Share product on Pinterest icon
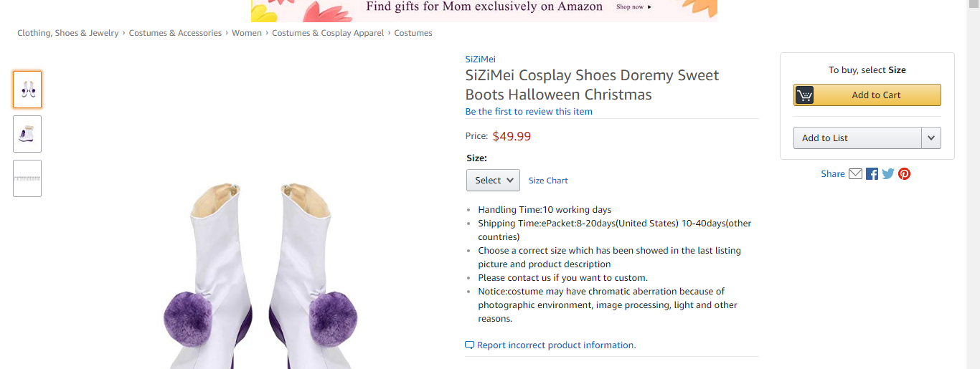The width and height of the screenshot is (980, 369). pos(904,173)
